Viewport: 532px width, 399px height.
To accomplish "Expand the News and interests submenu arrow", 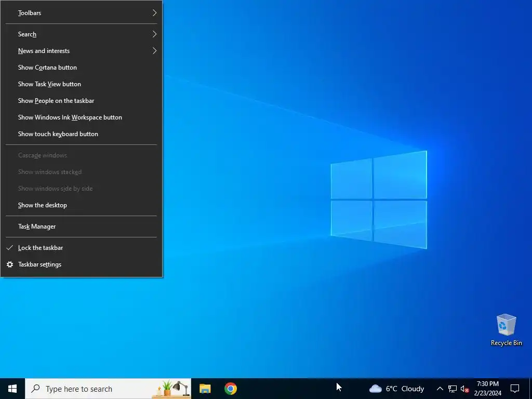I will [154, 51].
